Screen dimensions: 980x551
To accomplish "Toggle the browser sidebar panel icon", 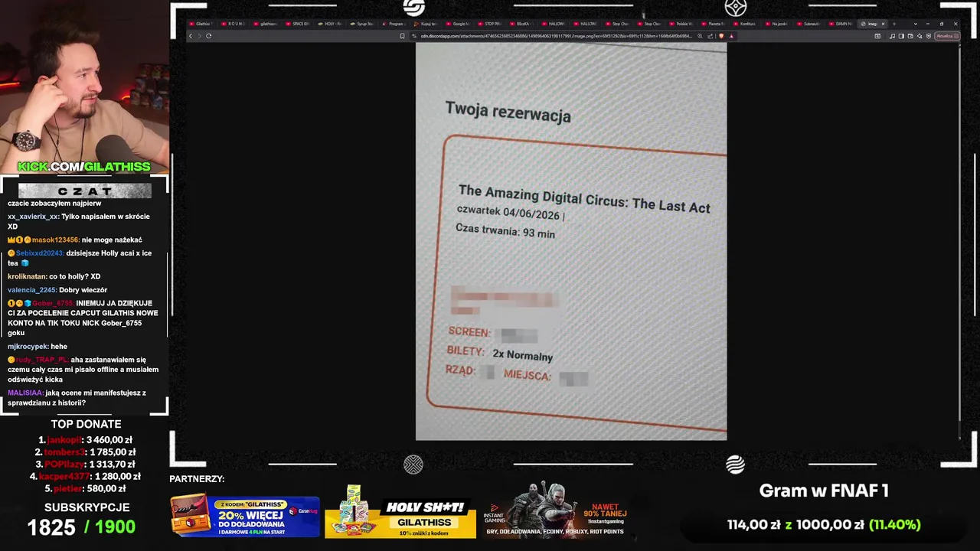I will [x=901, y=36].
